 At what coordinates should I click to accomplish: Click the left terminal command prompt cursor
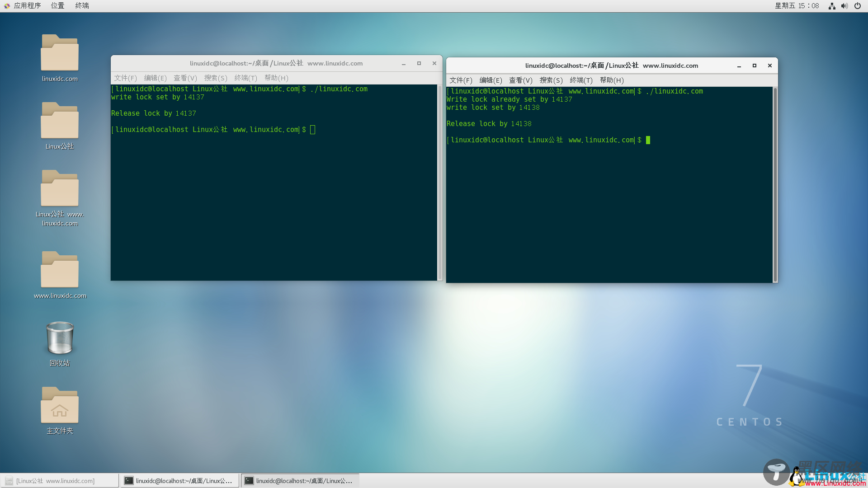click(313, 130)
